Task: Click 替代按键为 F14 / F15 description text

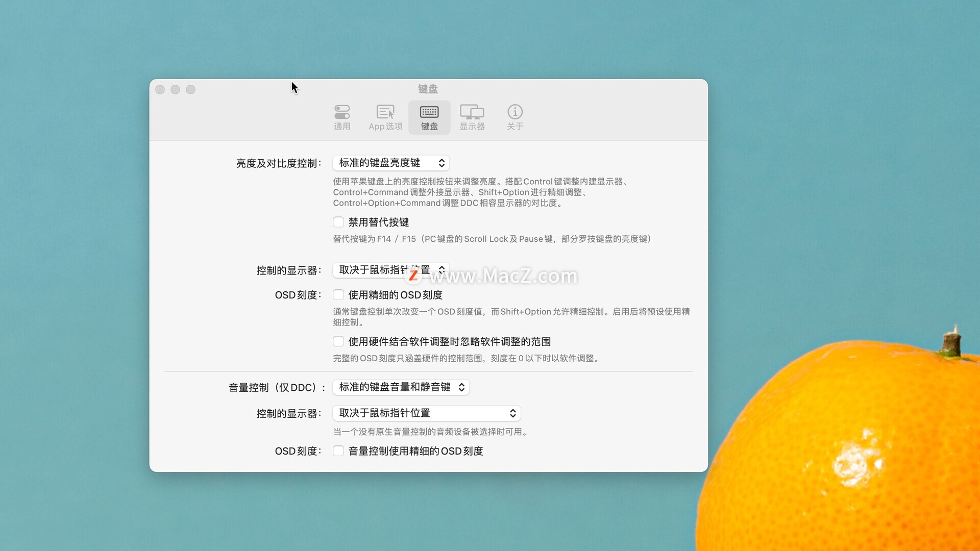Action: tap(492, 239)
